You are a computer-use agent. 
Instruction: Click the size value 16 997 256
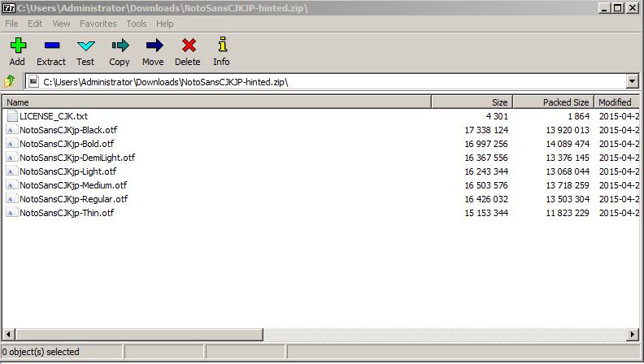click(486, 144)
